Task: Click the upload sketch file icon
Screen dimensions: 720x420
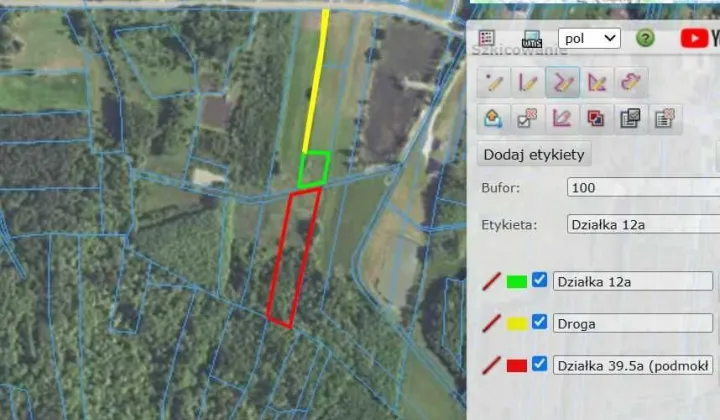Action: pos(493,119)
